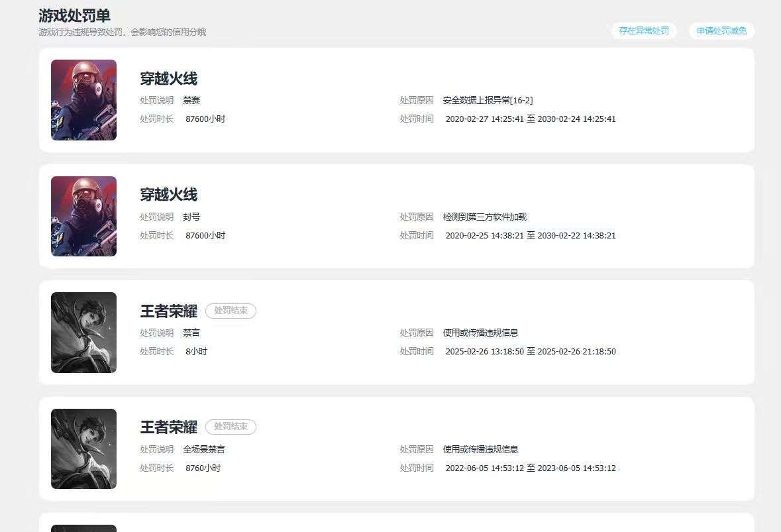Click the reason 检测到第三方软件加载
Viewport: 781px width, 532px height.
point(485,217)
